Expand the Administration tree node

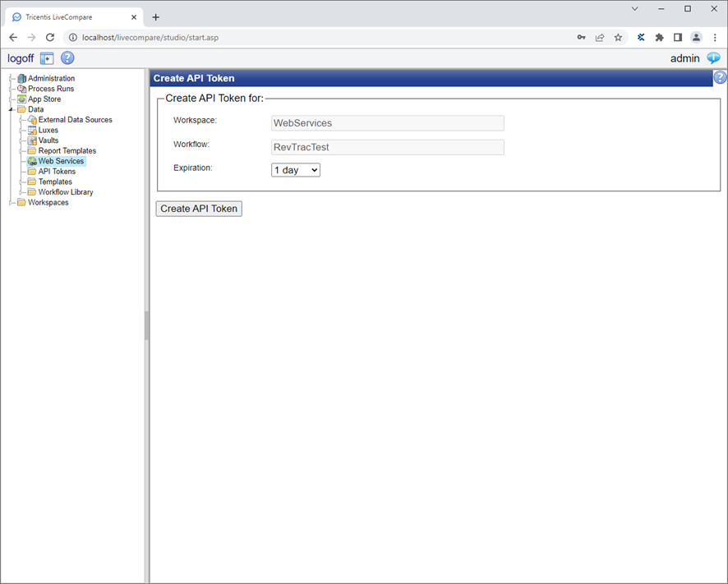pos(11,78)
